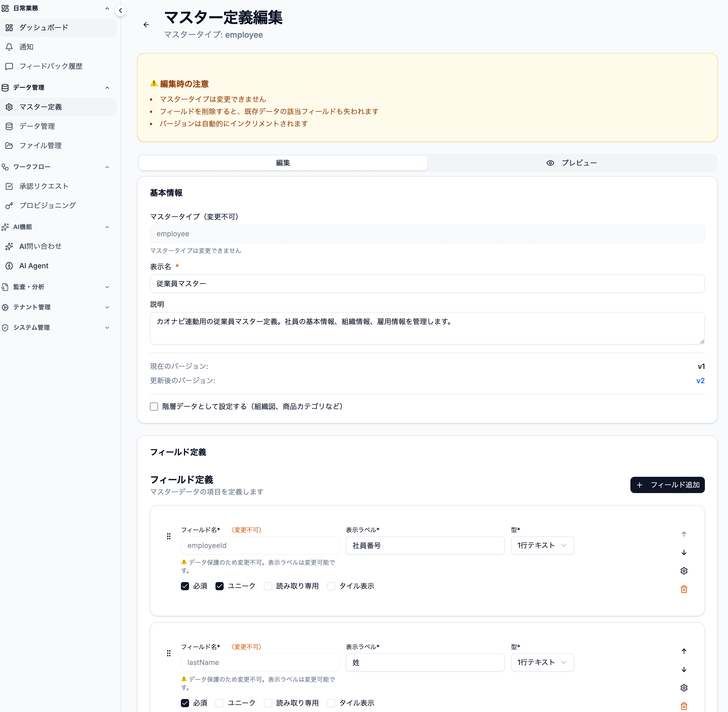Image resolution: width=728 pixels, height=712 pixels.
Task: Open settings gear for employeeId field
Action: coord(684,571)
